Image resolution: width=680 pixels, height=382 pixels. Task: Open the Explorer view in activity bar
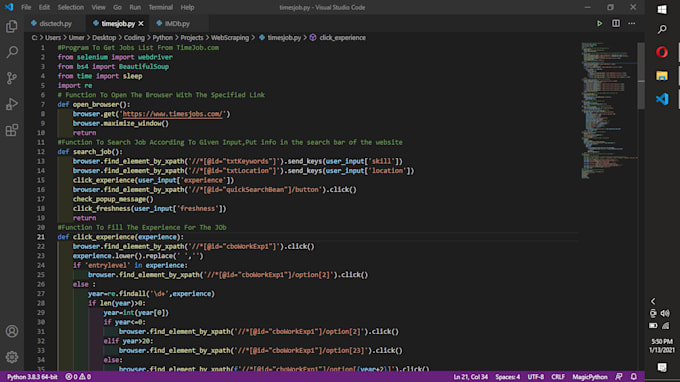click(x=12, y=26)
